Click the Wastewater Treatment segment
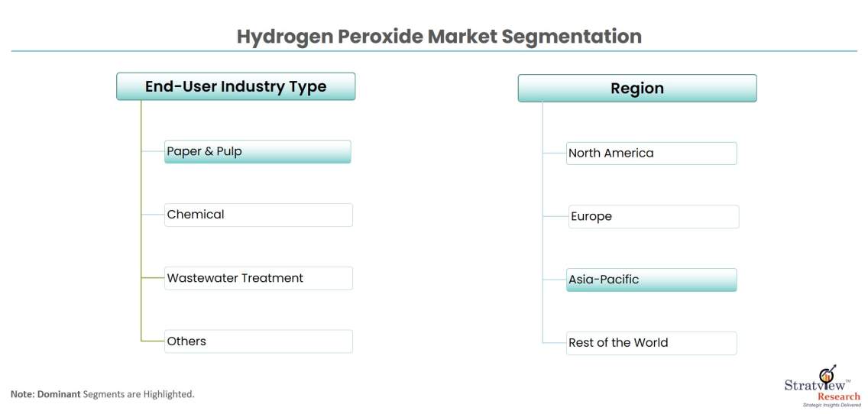Image resolution: width=868 pixels, height=414 pixels. tap(258, 278)
